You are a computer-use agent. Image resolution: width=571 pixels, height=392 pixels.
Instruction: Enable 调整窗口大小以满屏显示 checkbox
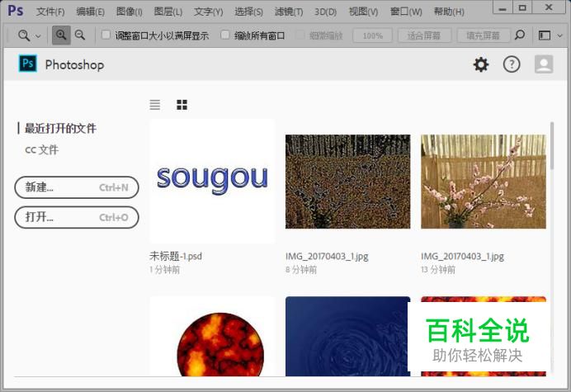106,35
